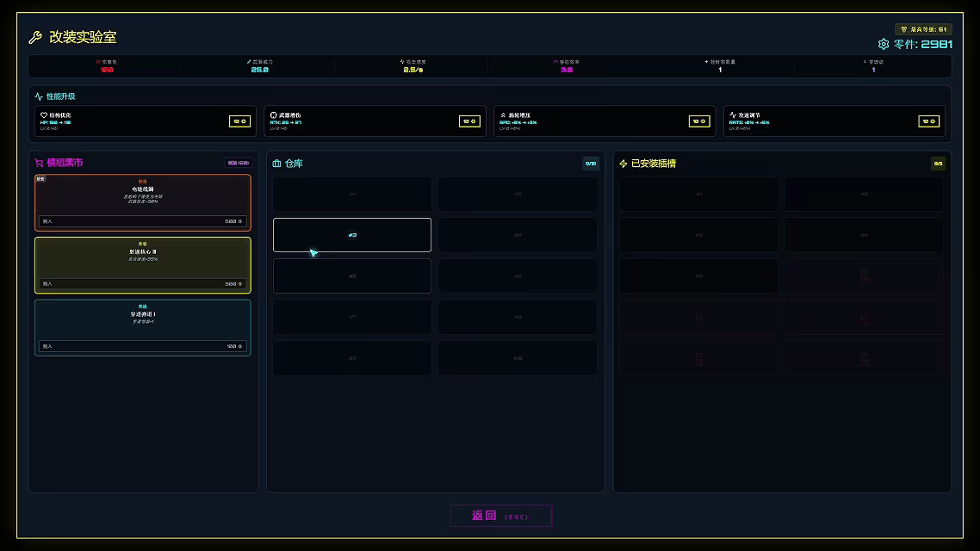
Task: Click the crosshair icon on 武器增伤
Action: [274, 115]
